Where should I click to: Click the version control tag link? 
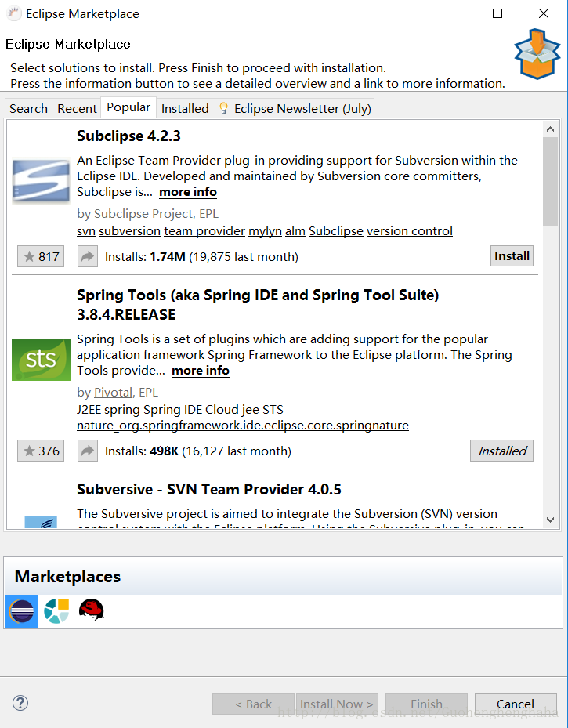410,230
